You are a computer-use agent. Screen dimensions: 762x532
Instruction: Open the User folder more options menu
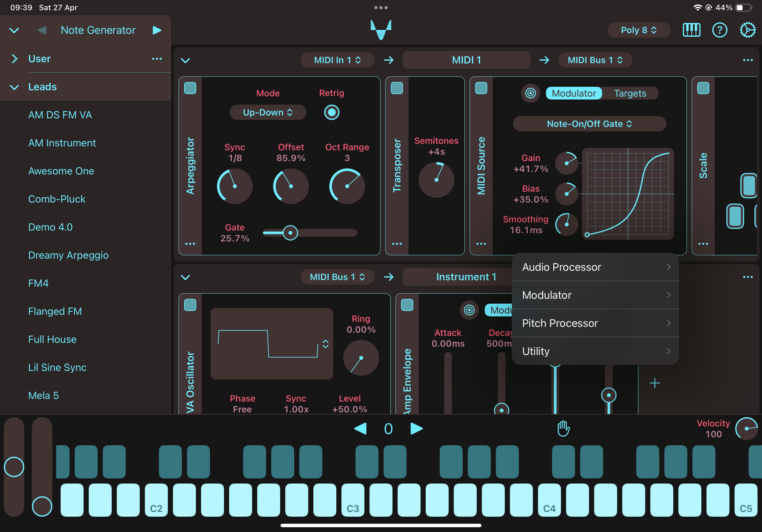pos(157,59)
